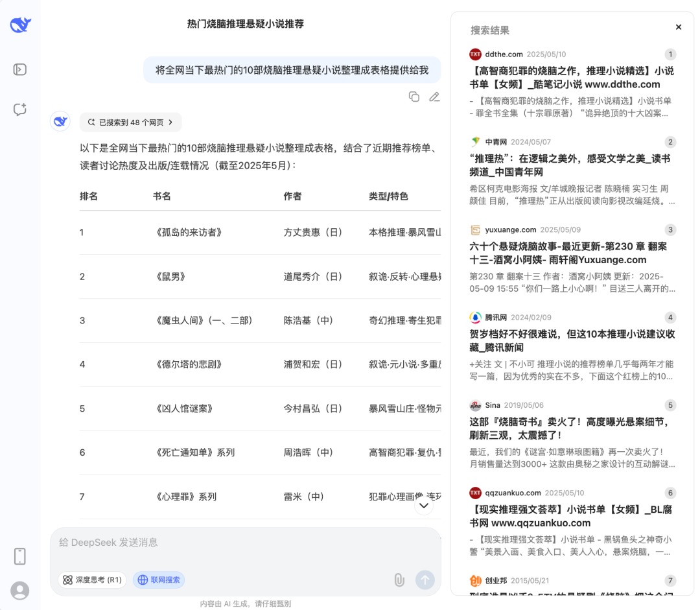700x610 pixels.
Task: Click the yuxuange.com site favicon
Action: pos(476,230)
